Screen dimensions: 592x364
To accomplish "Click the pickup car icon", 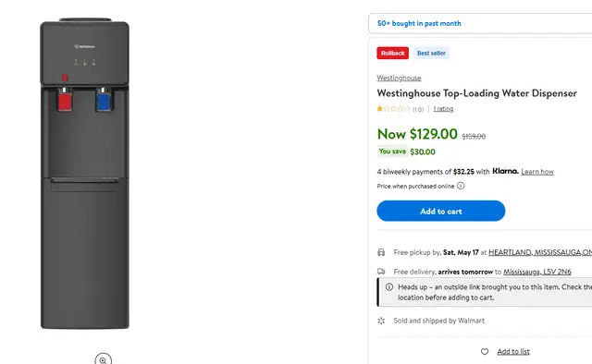I will point(381,252).
